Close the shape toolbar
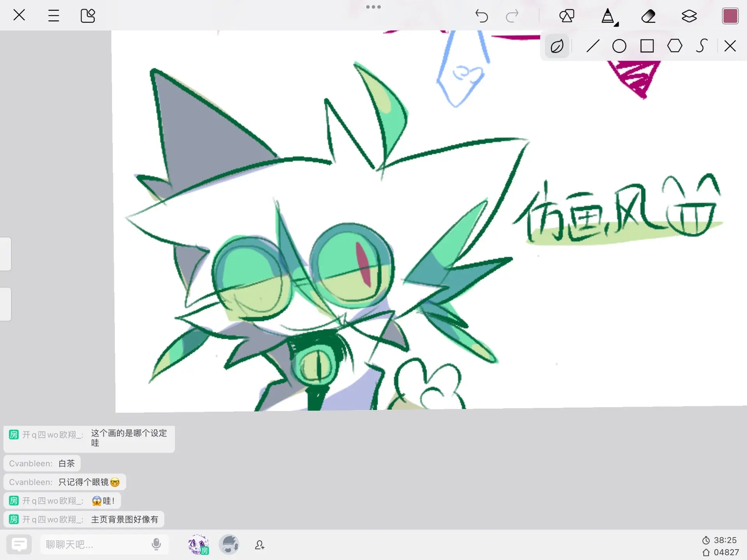 pos(730,46)
